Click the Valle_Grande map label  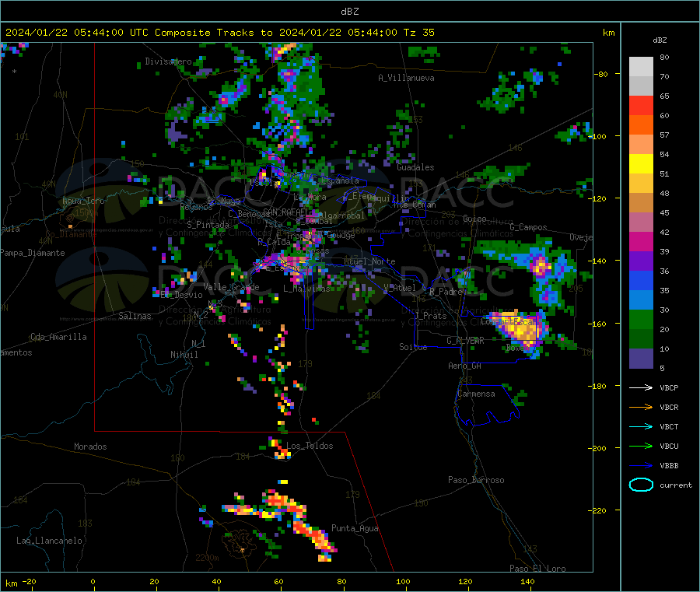[231, 287]
